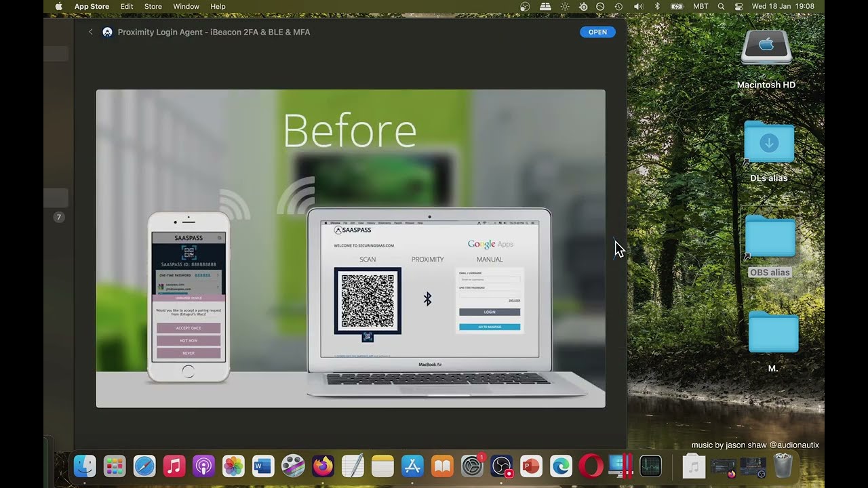Image resolution: width=868 pixels, height=488 pixels.
Task: Click the battery status icon
Action: [x=677, y=6]
